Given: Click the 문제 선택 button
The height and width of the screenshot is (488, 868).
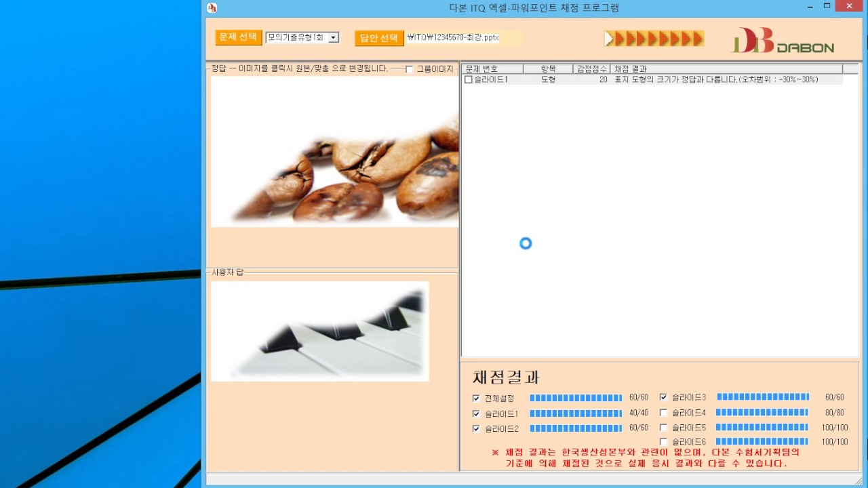Looking at the screenshot, I should click(x=239, y=37).
